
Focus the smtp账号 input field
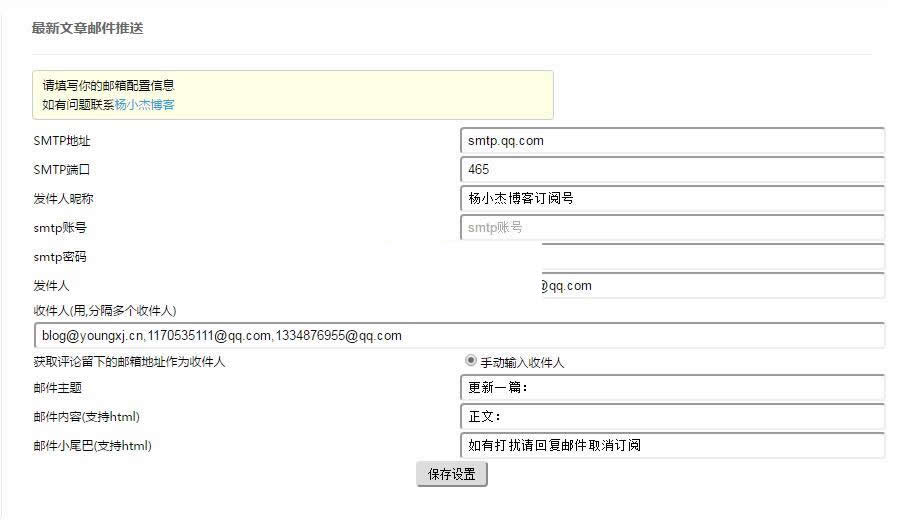(x=672, y=228)
